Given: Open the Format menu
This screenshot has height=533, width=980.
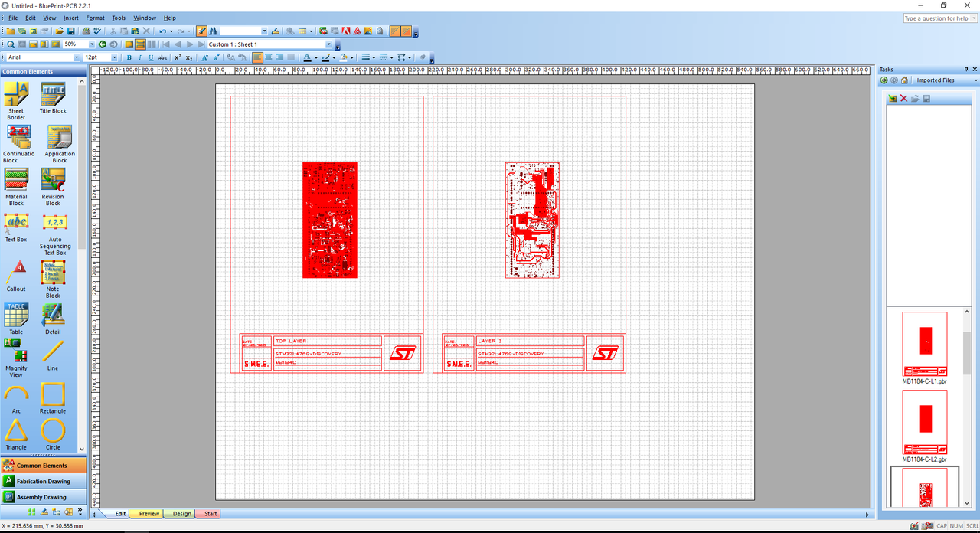Looking at the screenshot, I should [x=96, y=18].
